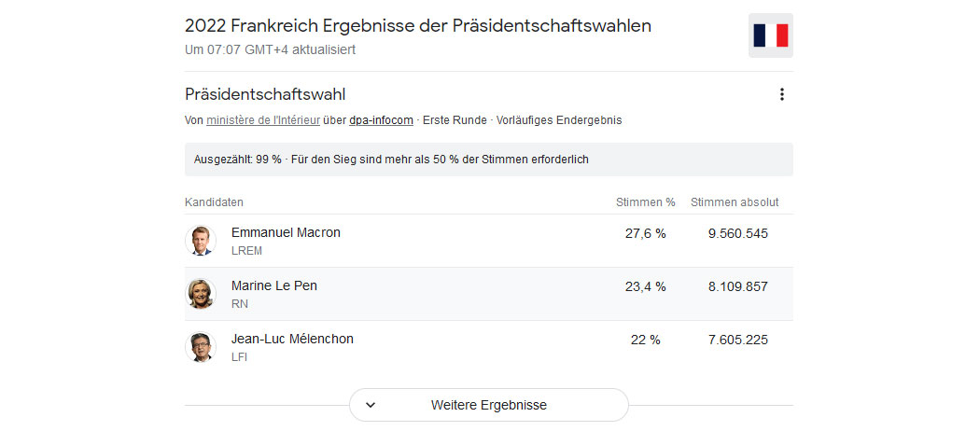The height and width of the screenshot is (431, 980).
Task: Expand results via the chevron down arrow
Action: pos(371,405)
